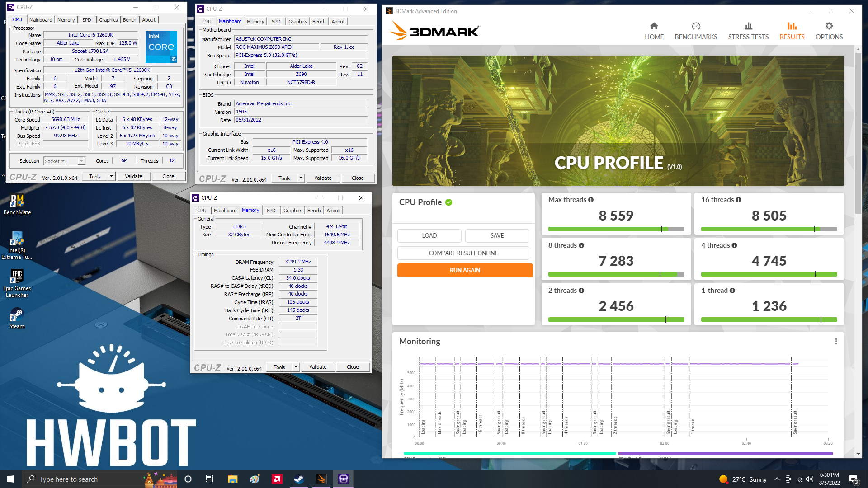Click Tools button in CPU window

pos(95,176)
